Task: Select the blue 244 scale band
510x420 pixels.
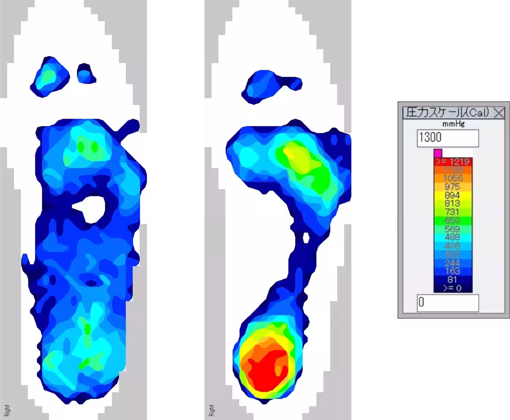Action: point(453,263)
